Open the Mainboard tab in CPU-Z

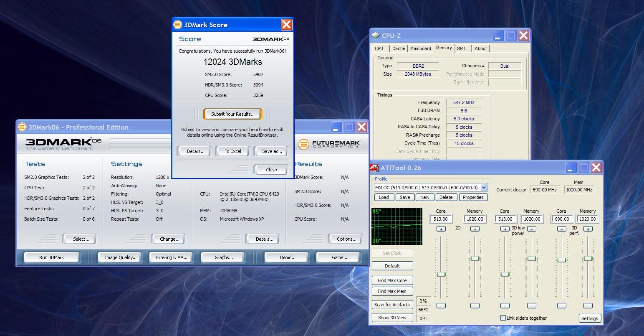pyautogui.click(x=420, y=48)
